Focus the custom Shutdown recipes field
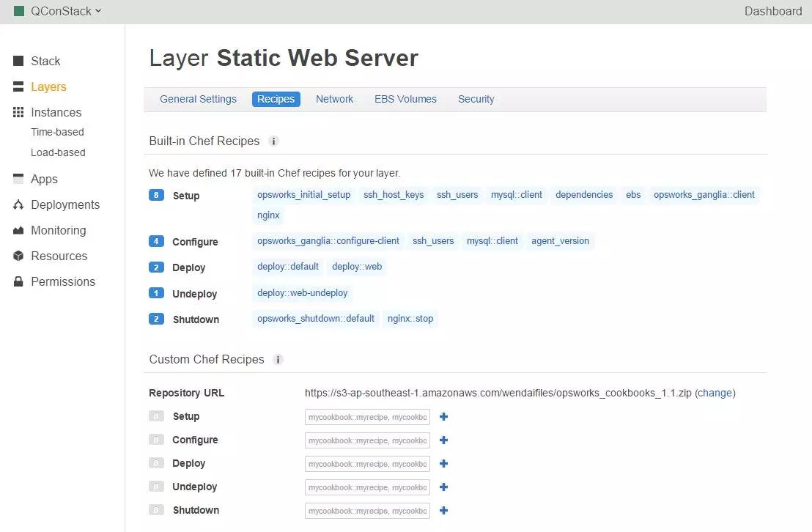812x532 pixels. [x=367, y=511]
